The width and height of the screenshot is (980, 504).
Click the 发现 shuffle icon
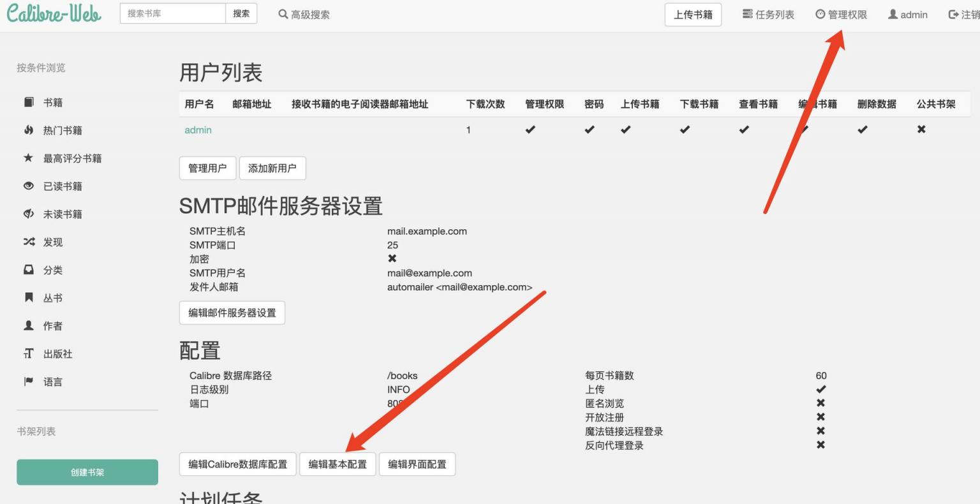click(29, 242)
